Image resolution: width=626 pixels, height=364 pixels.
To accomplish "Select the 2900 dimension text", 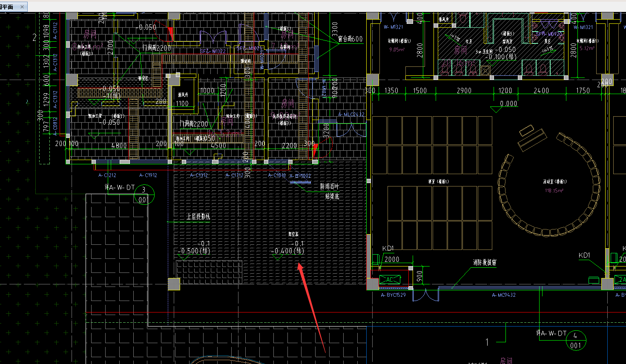I will pos(464,90).
